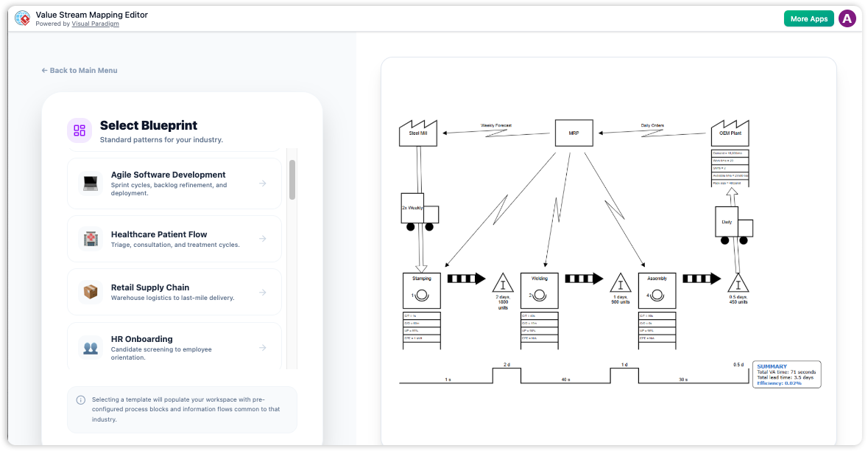The image size is (868, 454).
Task: Open the Visual Paradigm link
Action: point(95,24)
